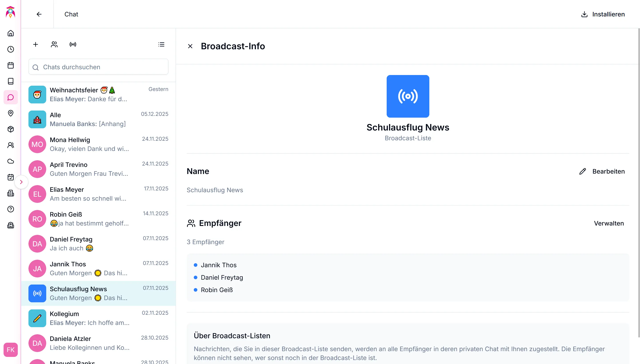
Task: Open the help question mark icon
Action: pyautogui.click(x=10, y=209)
